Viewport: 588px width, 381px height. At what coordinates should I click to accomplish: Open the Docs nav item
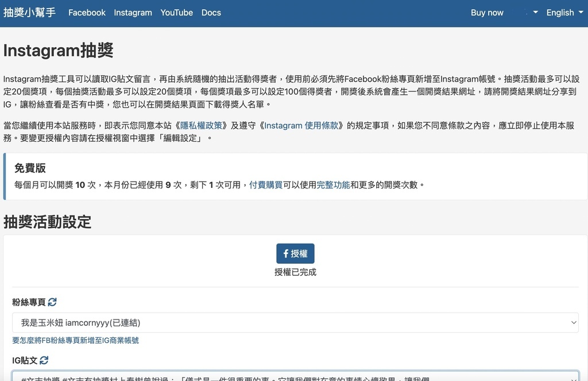(211, 13)
